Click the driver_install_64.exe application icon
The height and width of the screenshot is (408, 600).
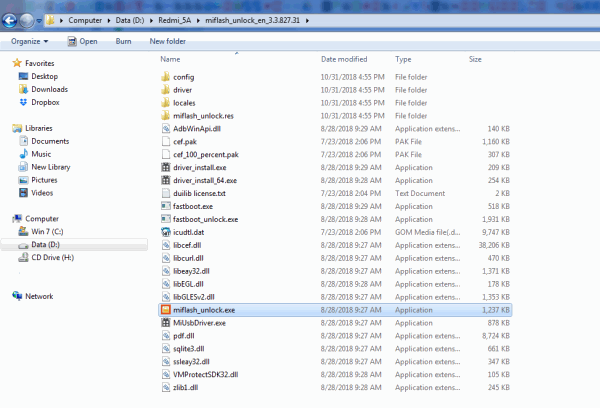(165, 180)
